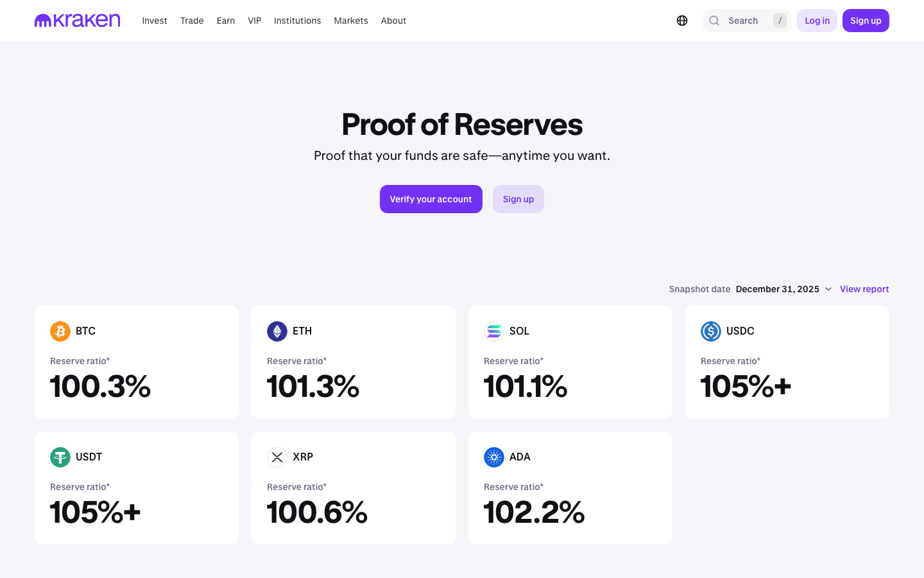Viewport: 924px width, 578px height.
Task: Click the Kraken logo
Action: (x=77, y=20)
